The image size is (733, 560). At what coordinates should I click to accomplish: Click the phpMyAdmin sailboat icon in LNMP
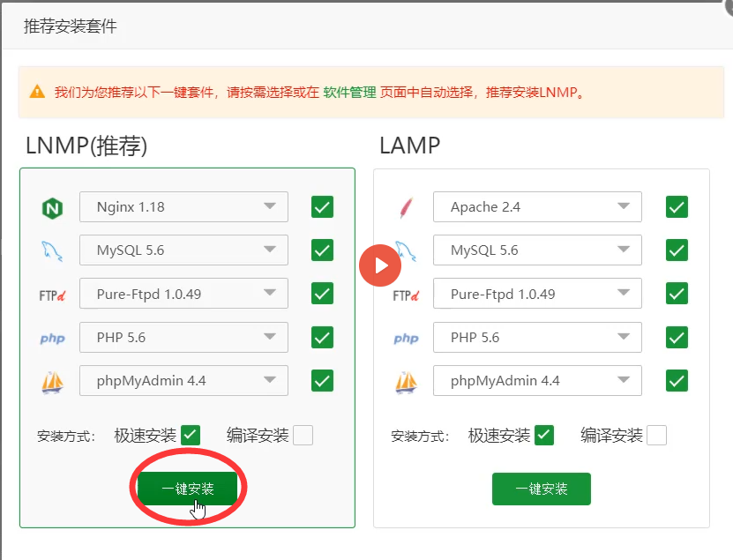pyautogui.click(x=52, y=383)
